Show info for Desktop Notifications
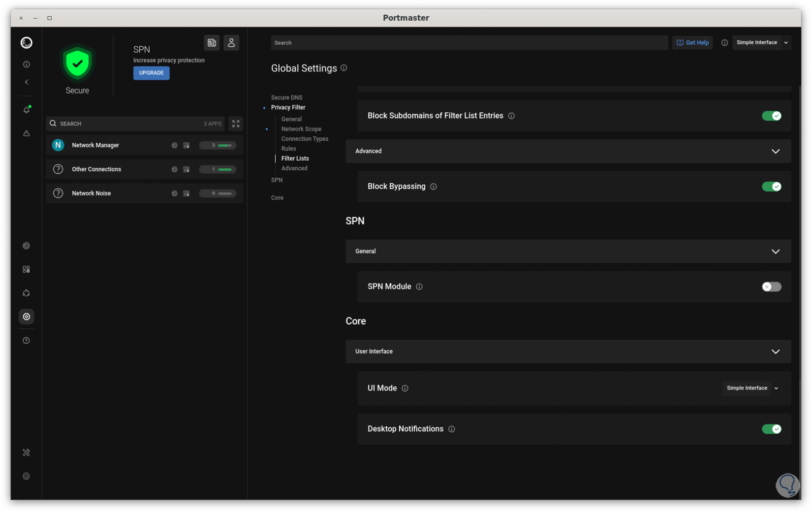This screenshot has width=812, height=512. tap(452, 429)
